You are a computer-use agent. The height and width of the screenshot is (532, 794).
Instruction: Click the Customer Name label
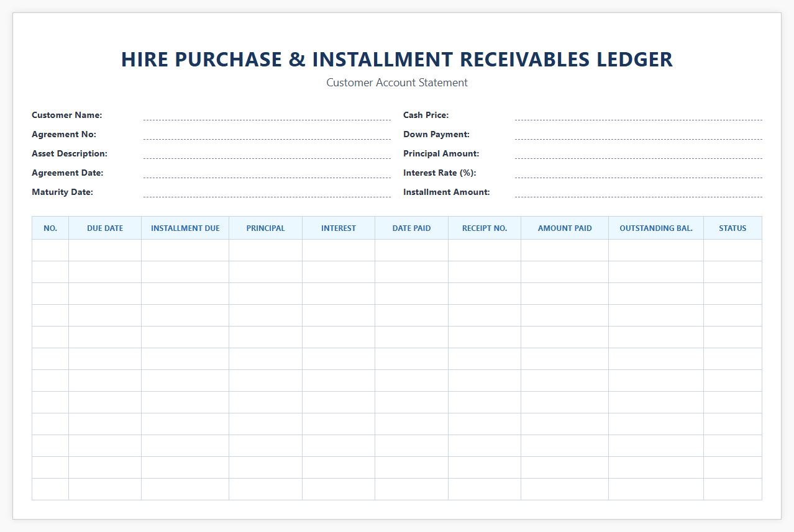[67, 115]
